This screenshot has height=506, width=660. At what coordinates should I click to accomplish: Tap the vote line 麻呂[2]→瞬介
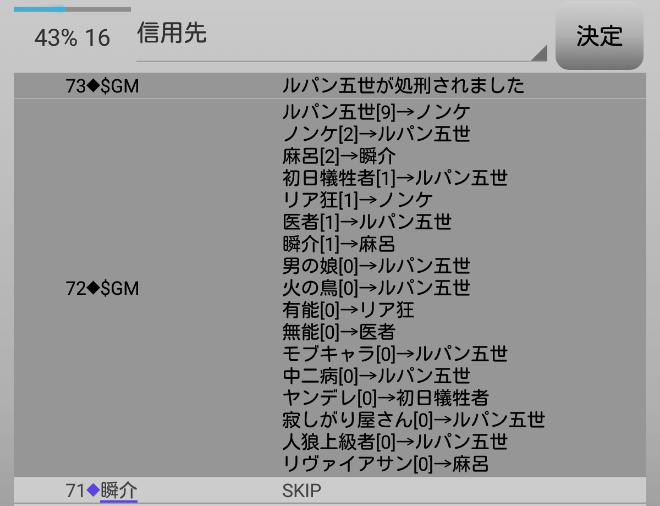tap(339, 156)
